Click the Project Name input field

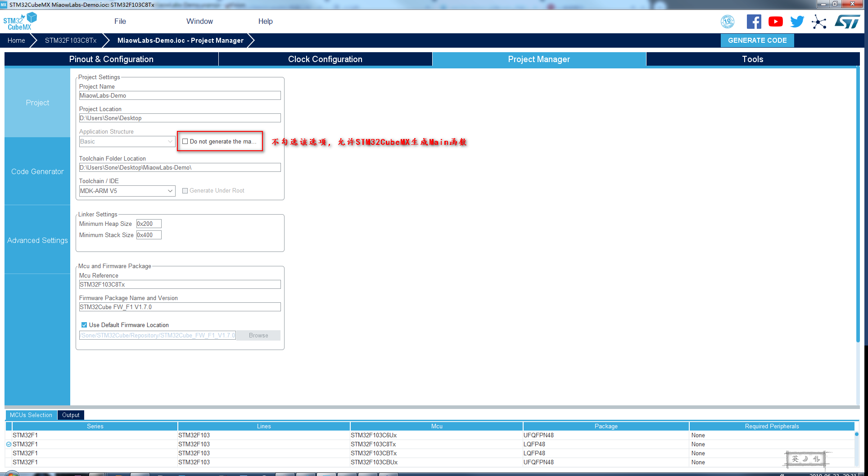180,95
